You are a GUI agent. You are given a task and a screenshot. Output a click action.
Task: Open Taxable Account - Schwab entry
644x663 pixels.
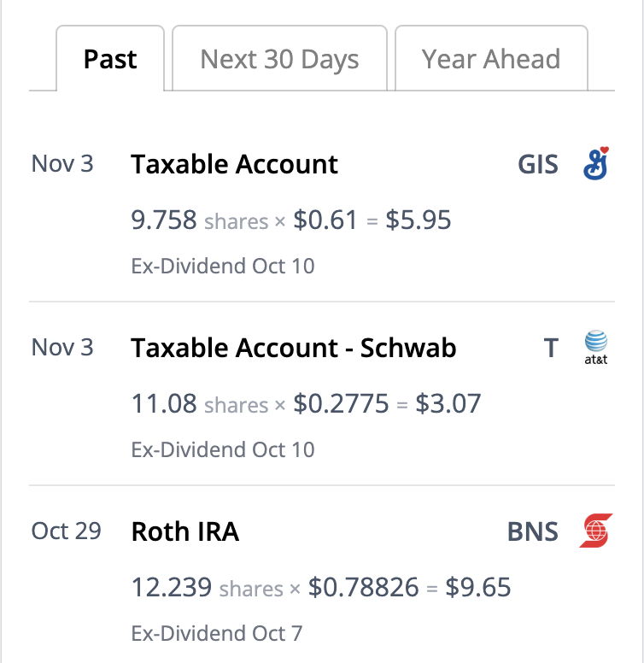click(x=293, y=348)
